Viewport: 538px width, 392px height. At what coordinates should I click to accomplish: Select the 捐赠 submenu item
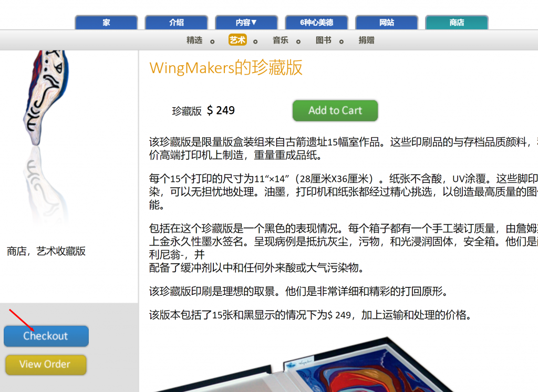(366, 40)
